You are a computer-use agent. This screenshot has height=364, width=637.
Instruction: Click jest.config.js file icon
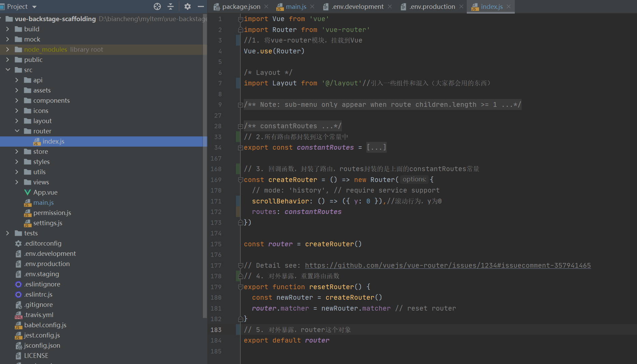(x=18, y=335)
